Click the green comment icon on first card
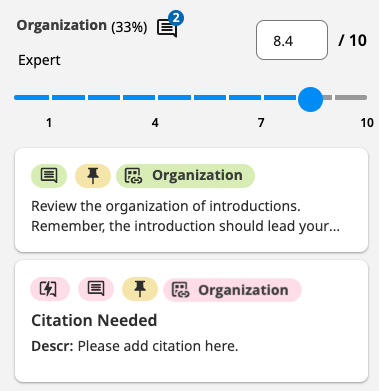Viewport: 379px width, 391px height. point(49,176)
